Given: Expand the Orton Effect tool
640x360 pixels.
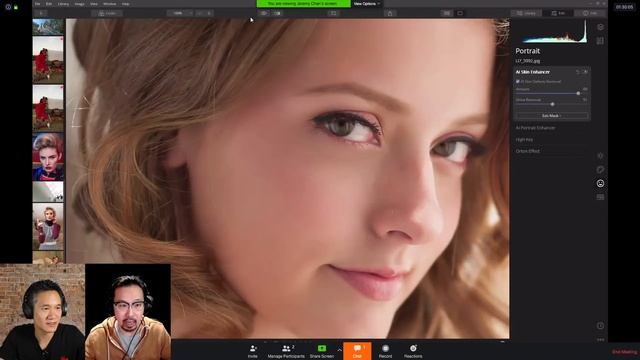Looking at the screenshot, I should click(527, 151).
